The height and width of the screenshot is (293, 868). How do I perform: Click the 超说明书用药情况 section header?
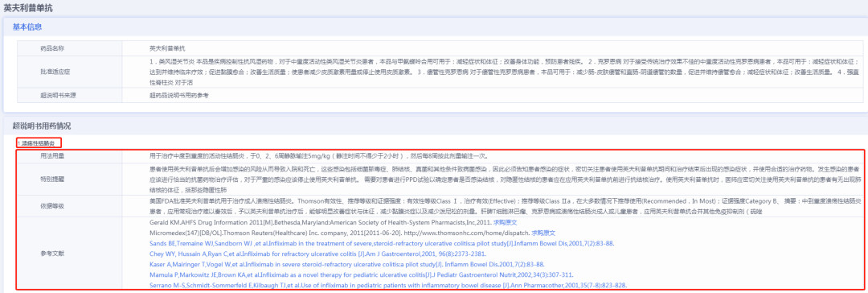pyautogui.click(x=42, y=126)
